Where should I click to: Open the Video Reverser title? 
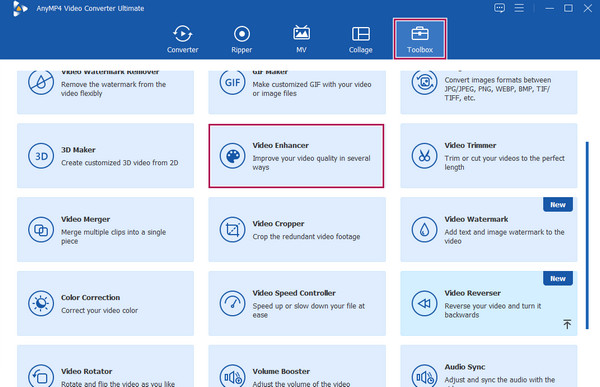pos(473,293)
